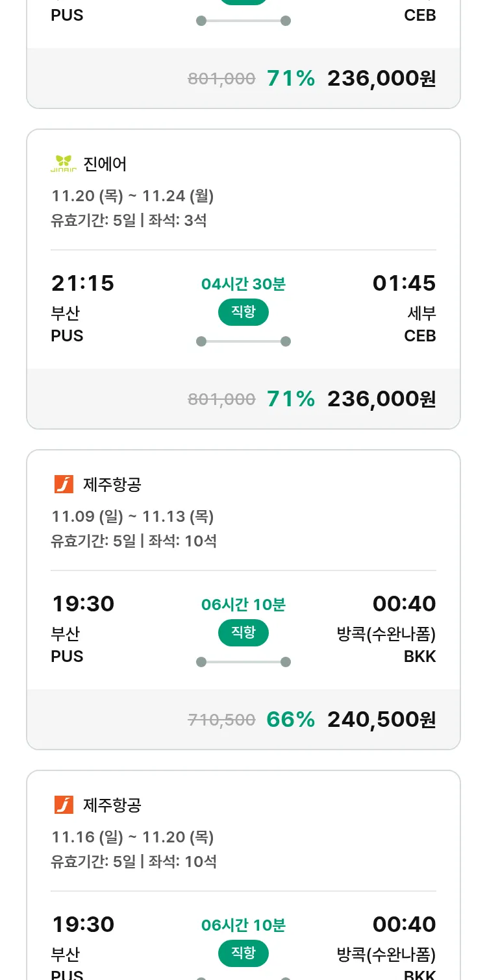Click the 66% discount label
This screenshot has width=487, height=980.
coord(290,719)
